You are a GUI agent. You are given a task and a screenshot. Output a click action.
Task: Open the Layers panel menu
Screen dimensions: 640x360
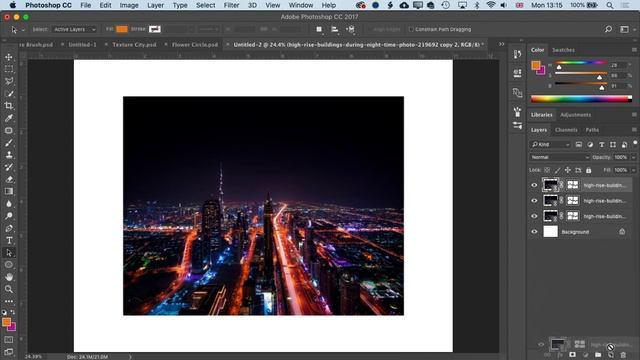point(634,130)
